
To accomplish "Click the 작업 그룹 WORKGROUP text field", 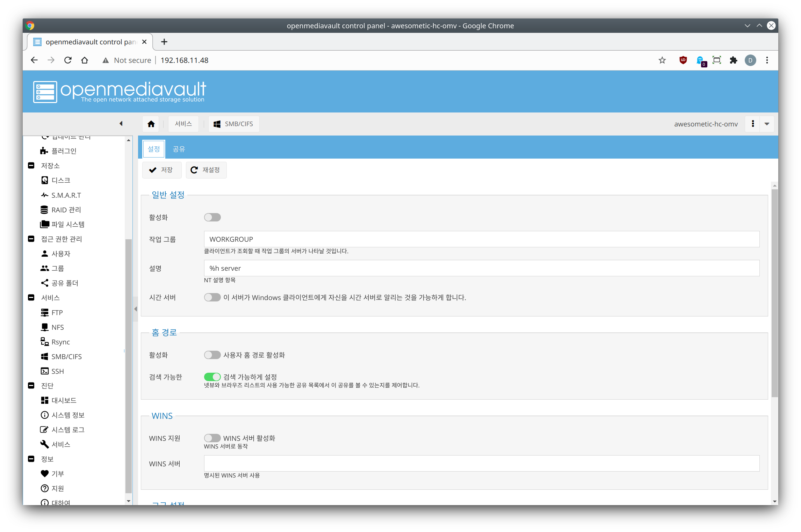I will 481,239.
